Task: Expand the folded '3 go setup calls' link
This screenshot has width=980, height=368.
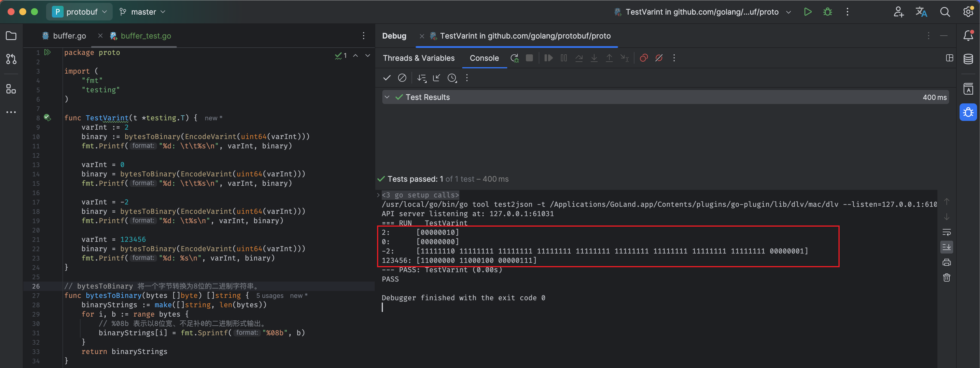Action: point(420,195)
